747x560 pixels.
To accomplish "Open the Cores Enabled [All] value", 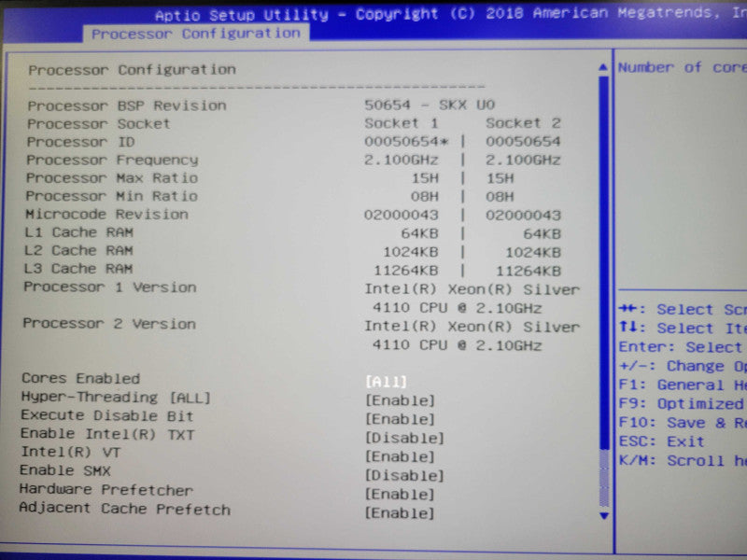I will point(387,382).
